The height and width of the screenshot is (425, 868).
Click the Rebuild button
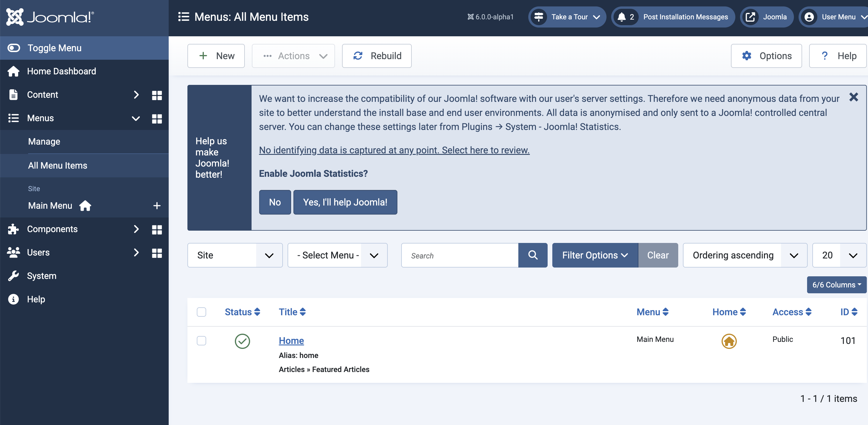377,56
